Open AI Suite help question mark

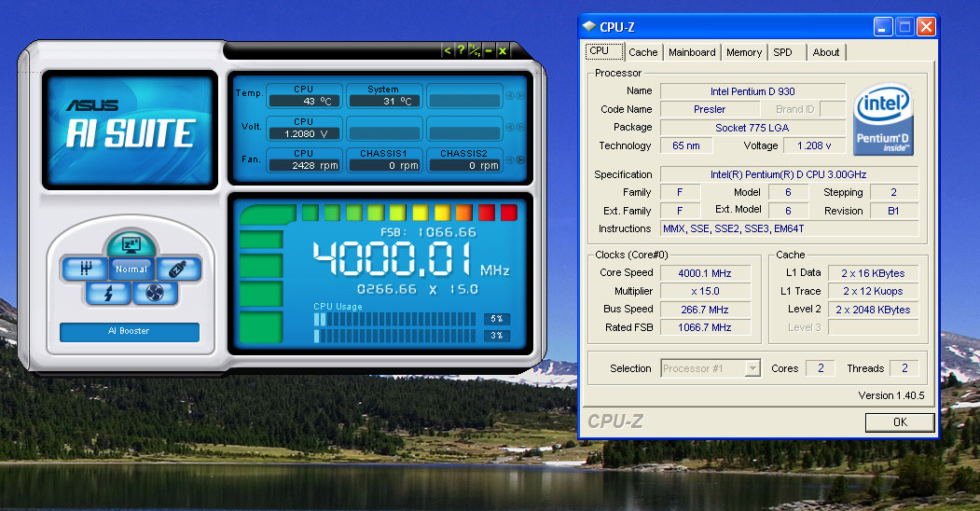coord(461,50)
